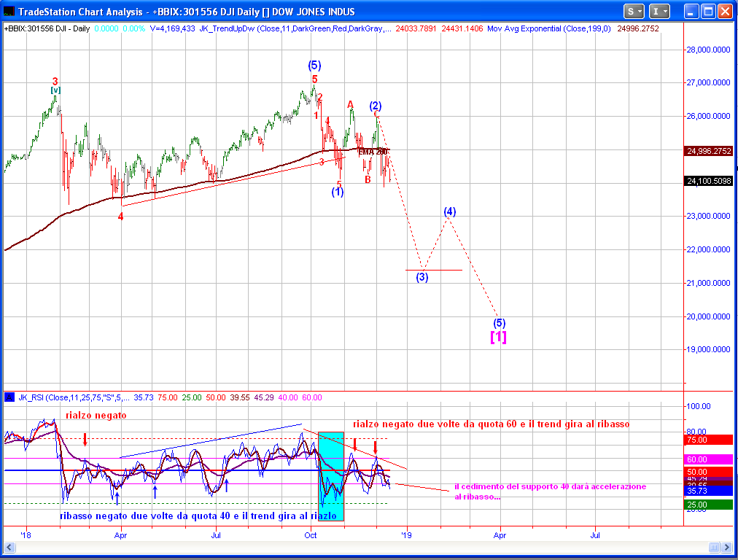This screenshot has height=560, width=738.
Task: Click the horizontal scrollbar thumb grip
Action: tap(714, 548)
